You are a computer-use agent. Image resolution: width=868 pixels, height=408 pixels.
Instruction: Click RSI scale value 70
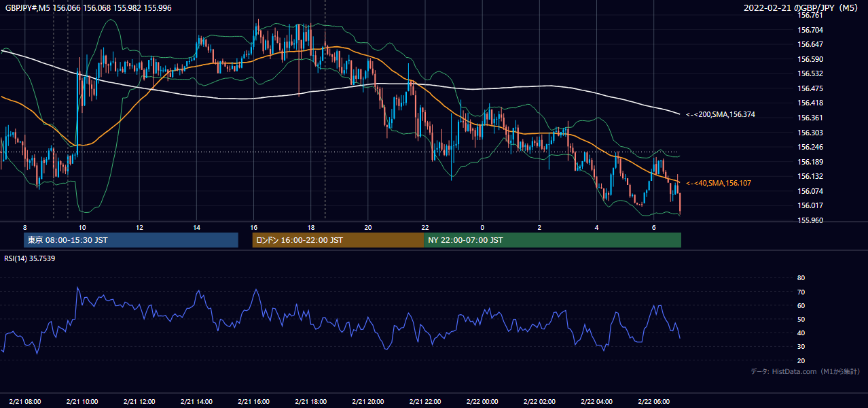click(801, 292)
